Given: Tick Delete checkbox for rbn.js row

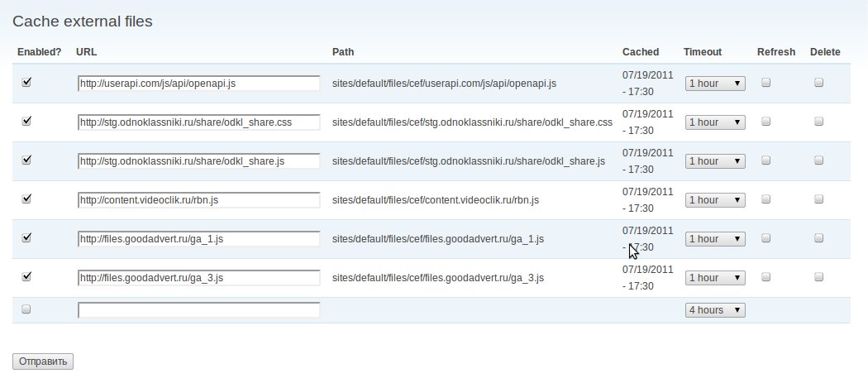Looking at the screenshot, I should pyautogui.click(x=818, y=199).
